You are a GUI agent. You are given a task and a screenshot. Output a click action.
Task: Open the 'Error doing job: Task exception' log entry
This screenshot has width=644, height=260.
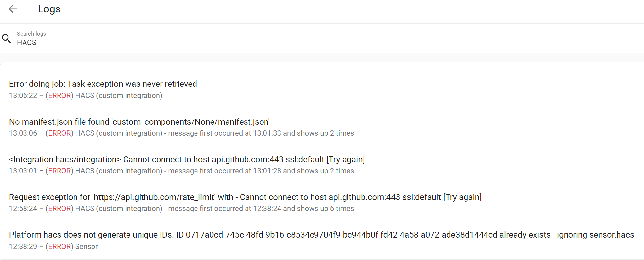tap(103, 84)
